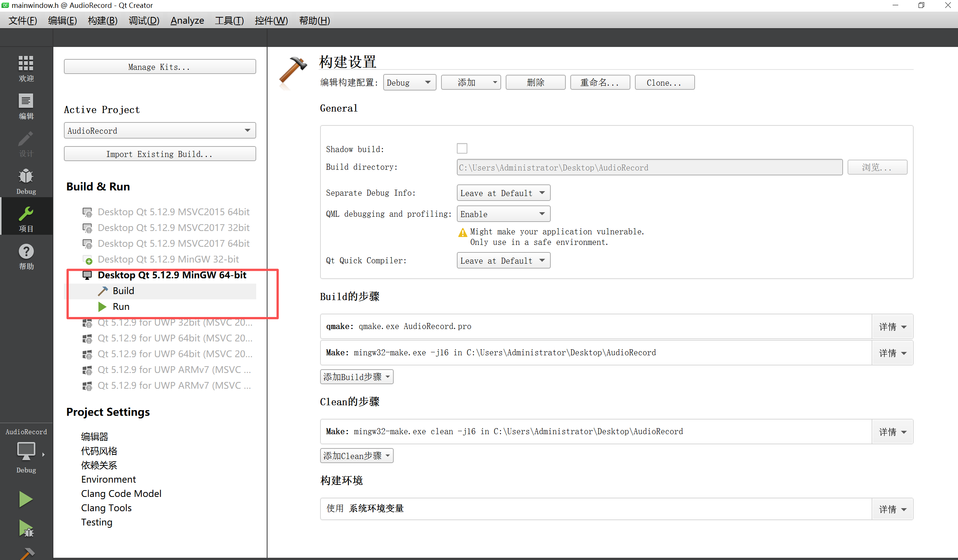Open the Debug build configuration dropdown

pos(409,83)
